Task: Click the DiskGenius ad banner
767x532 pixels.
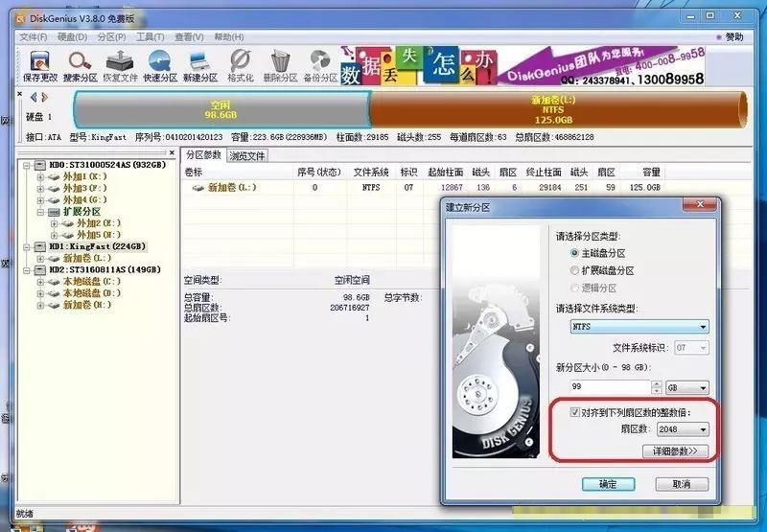Action: click(x=523, y=65)
